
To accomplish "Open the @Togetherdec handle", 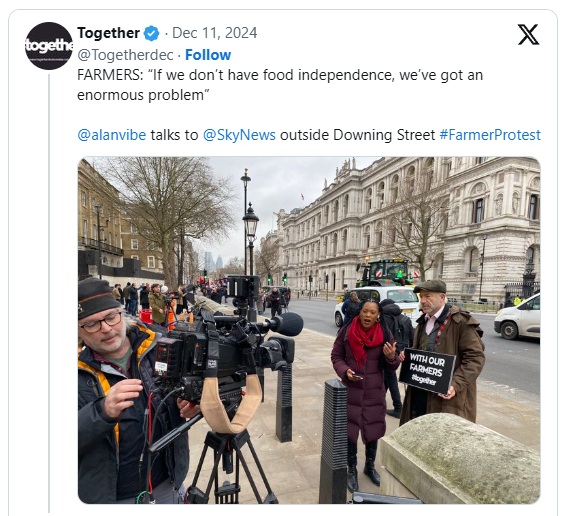I will pyautogui.click(x=125, y=55).
